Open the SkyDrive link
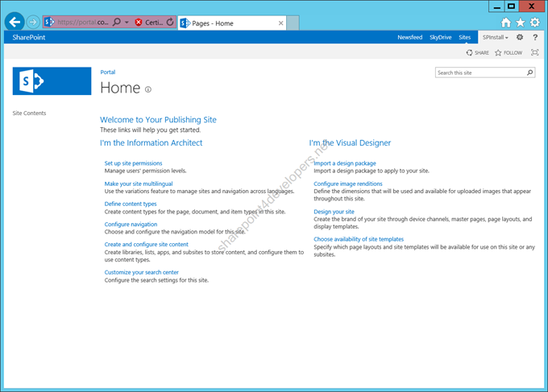Image resolution: width=548 pixels, height=392 pixels. pyautogui.click(x=440, y=37)
